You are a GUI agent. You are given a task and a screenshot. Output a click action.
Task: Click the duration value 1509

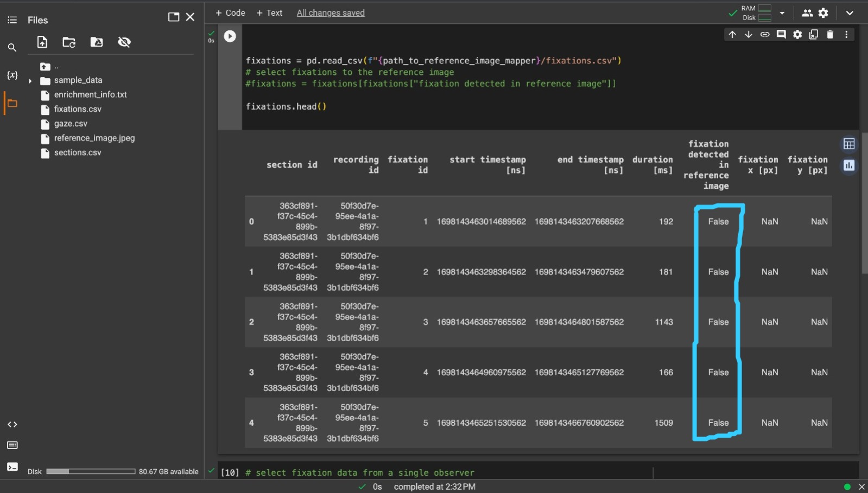[x=663, y=423]
